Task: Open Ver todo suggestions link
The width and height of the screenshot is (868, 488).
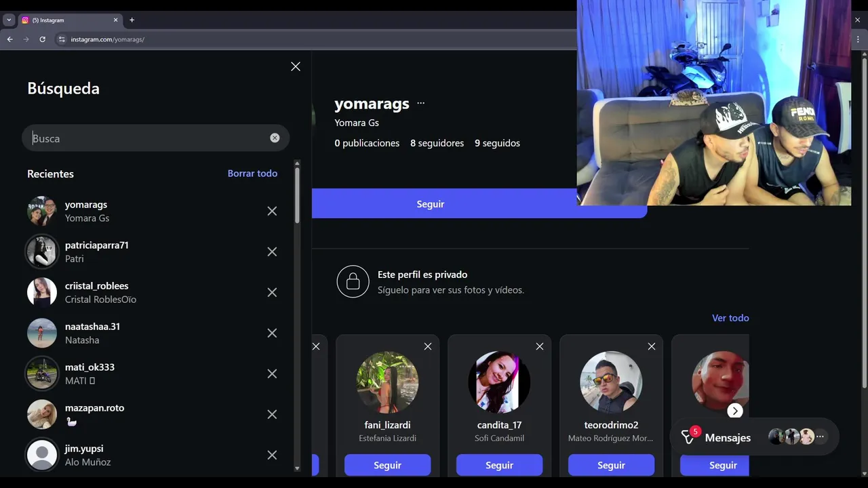Action: (730, 318)
